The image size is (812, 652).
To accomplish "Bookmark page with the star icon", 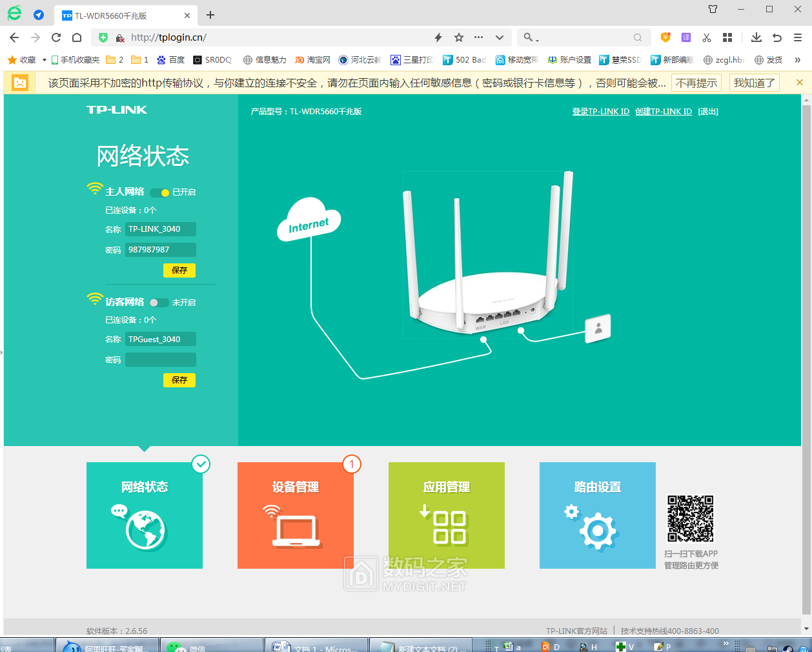I will pyautogui.click(x=459, y=37).
